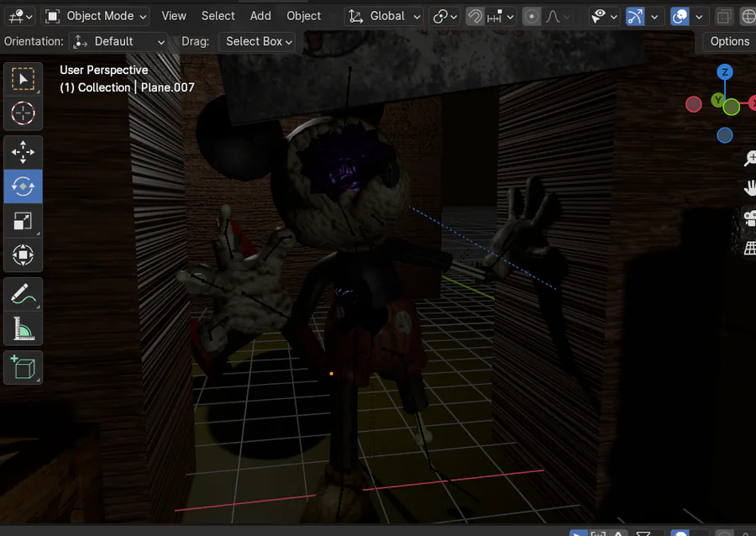The width and height of the screenshot is (756, 536).
Task: Select the Transform tool
Action: click(24, 255)
